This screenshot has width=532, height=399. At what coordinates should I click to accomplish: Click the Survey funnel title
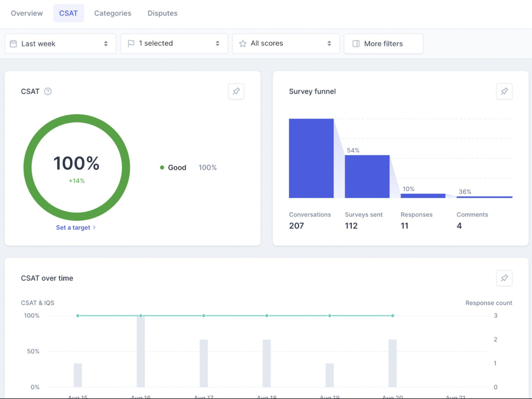pyautogui.click(x=312, y=92)
